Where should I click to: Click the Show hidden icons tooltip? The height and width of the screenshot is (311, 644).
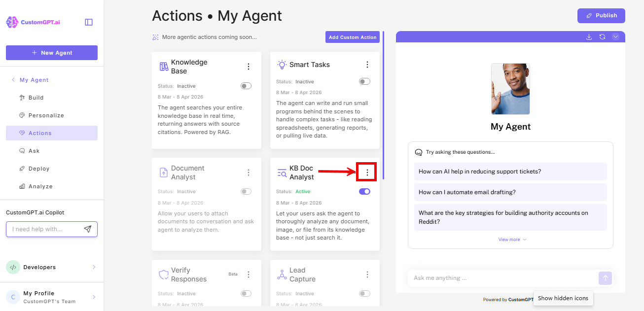563,298
